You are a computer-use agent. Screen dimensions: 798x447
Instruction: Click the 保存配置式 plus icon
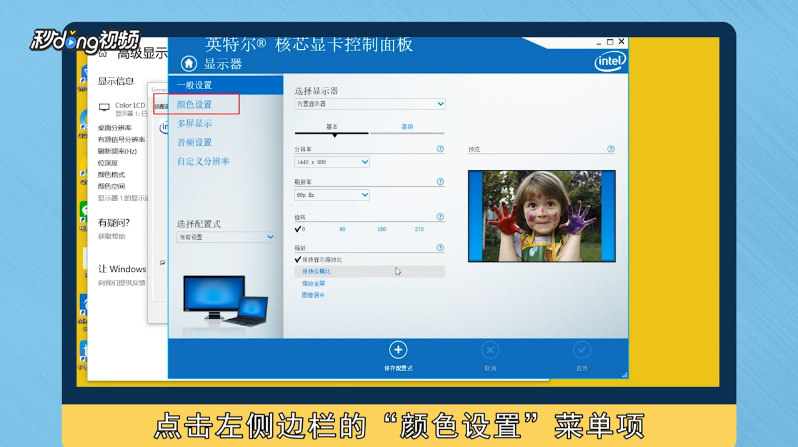pyautogui.click(x=398, y=350)
